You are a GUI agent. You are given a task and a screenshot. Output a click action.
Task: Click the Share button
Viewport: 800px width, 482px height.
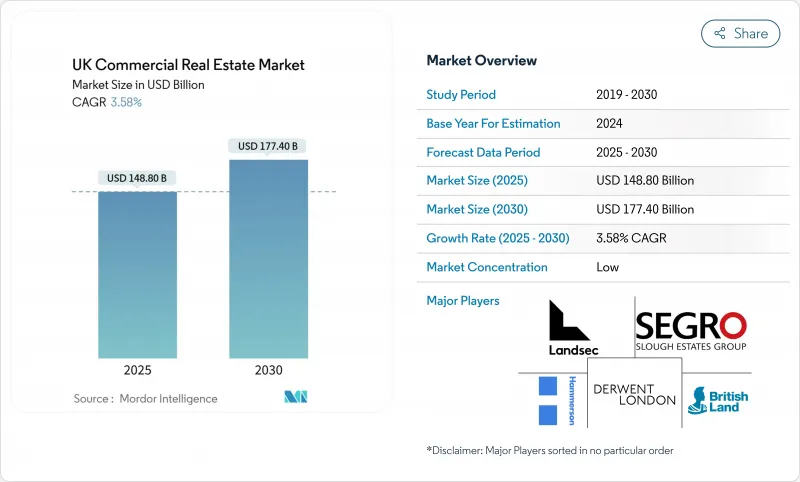[x=740, y=33]
